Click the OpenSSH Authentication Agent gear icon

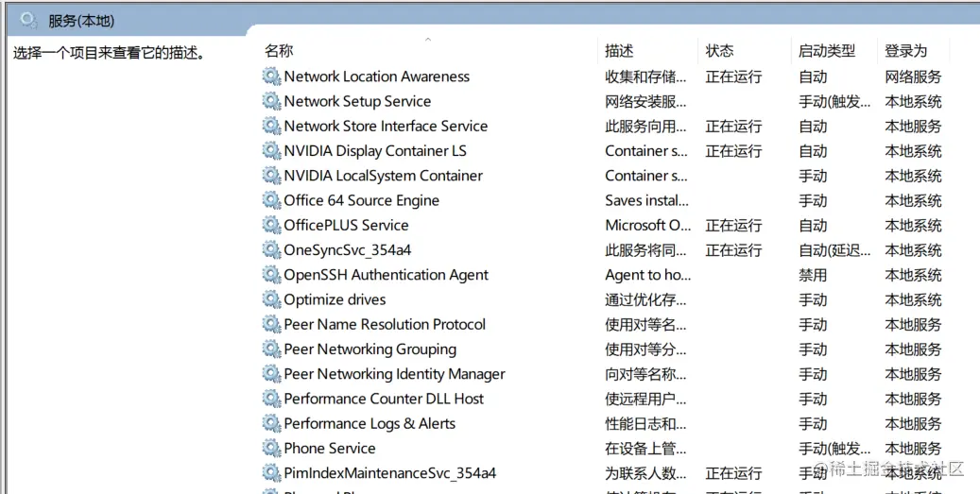point(272,275)
